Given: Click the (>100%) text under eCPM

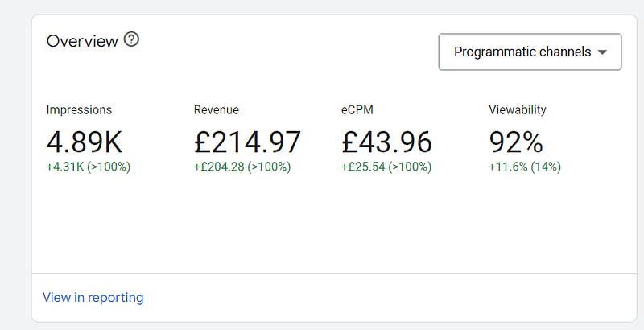Looking at the screenshot, I should click(x=410, y=167).
